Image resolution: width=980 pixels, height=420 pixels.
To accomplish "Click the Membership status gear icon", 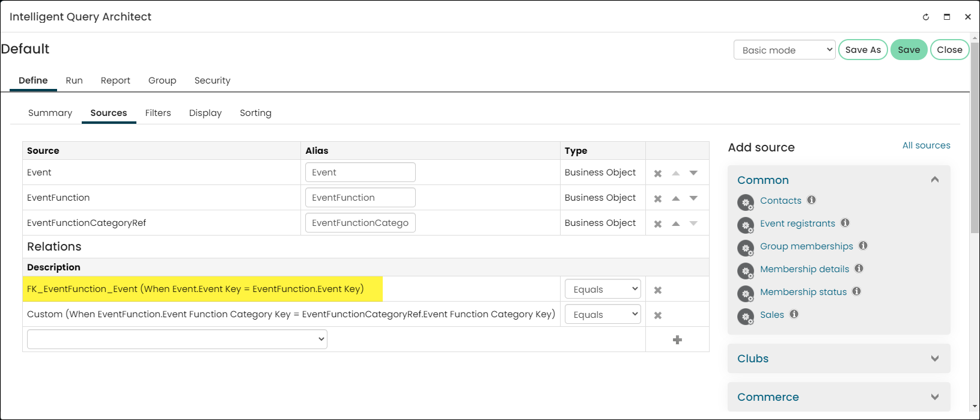I will [x=746, y=294].
